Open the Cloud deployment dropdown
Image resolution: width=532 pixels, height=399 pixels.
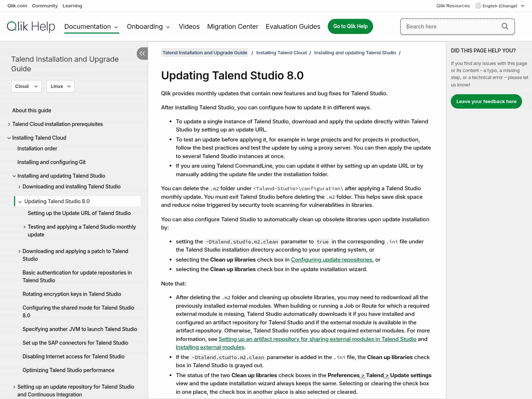26,86
